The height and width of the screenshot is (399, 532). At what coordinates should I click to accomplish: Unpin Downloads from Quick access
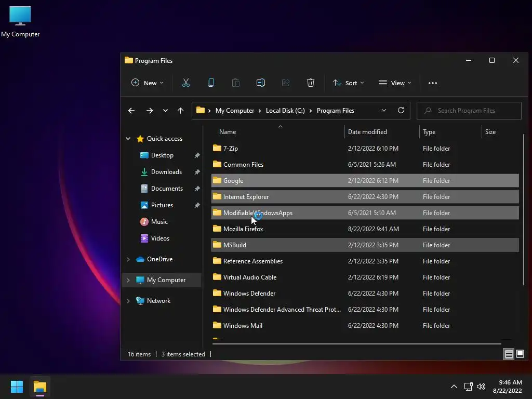(197, 172)
